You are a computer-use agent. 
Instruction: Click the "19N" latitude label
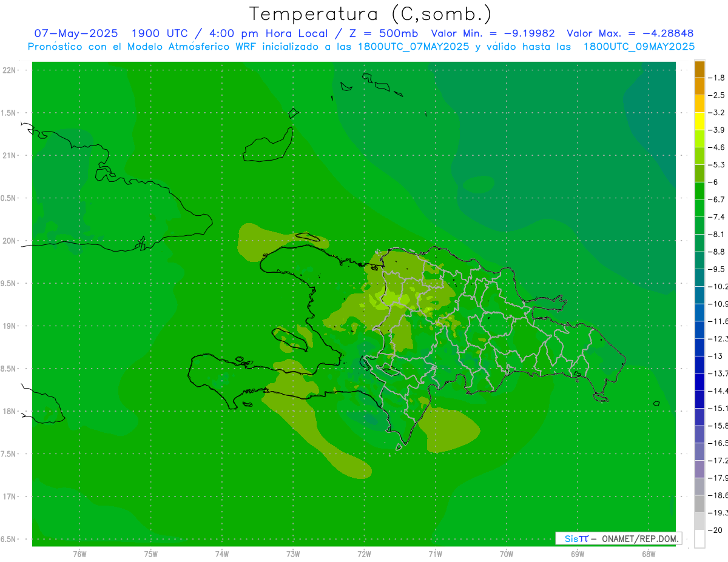pyautogui.click(x=10, y=326)
